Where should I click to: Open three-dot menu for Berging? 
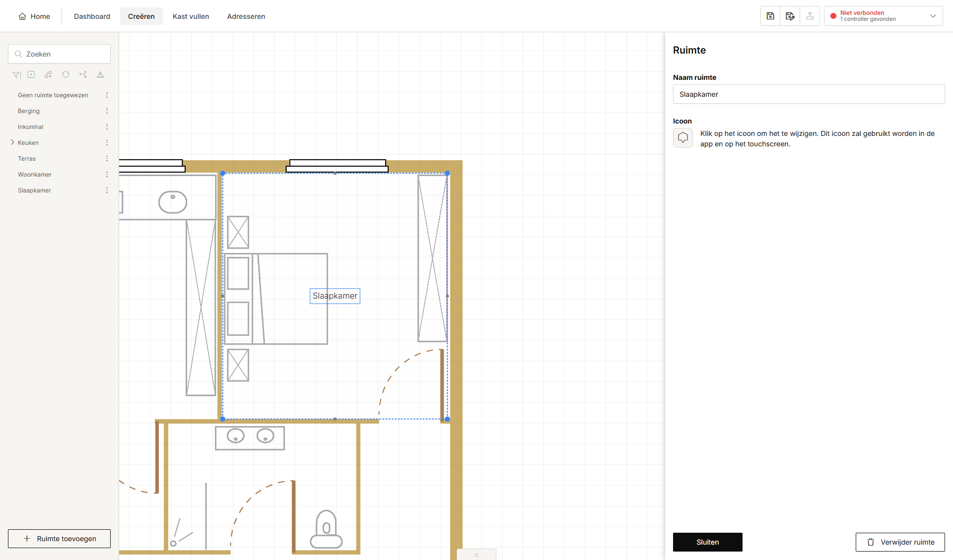tap(107, 111)
